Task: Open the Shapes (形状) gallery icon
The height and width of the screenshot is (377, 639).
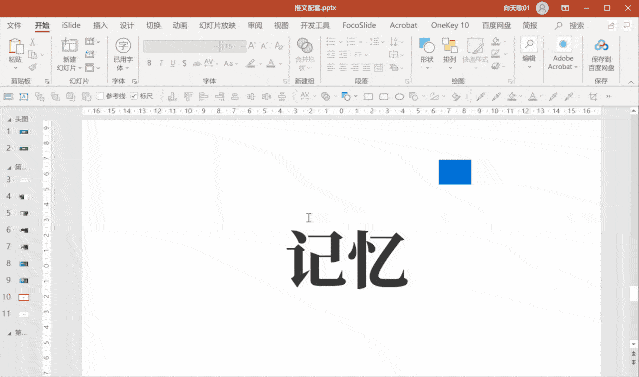Action: 427,45
